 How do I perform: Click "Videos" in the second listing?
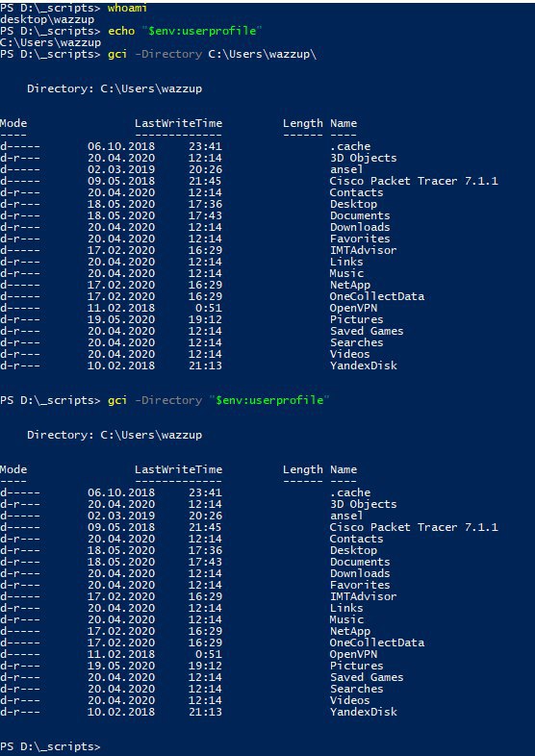coord(349,701)
